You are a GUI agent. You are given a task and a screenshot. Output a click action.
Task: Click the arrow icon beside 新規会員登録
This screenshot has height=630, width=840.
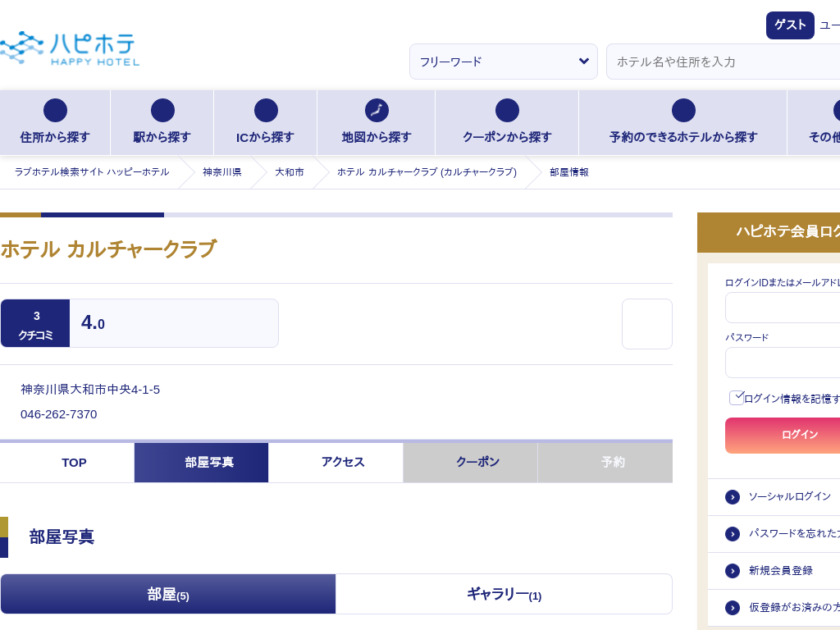point(733,571)
